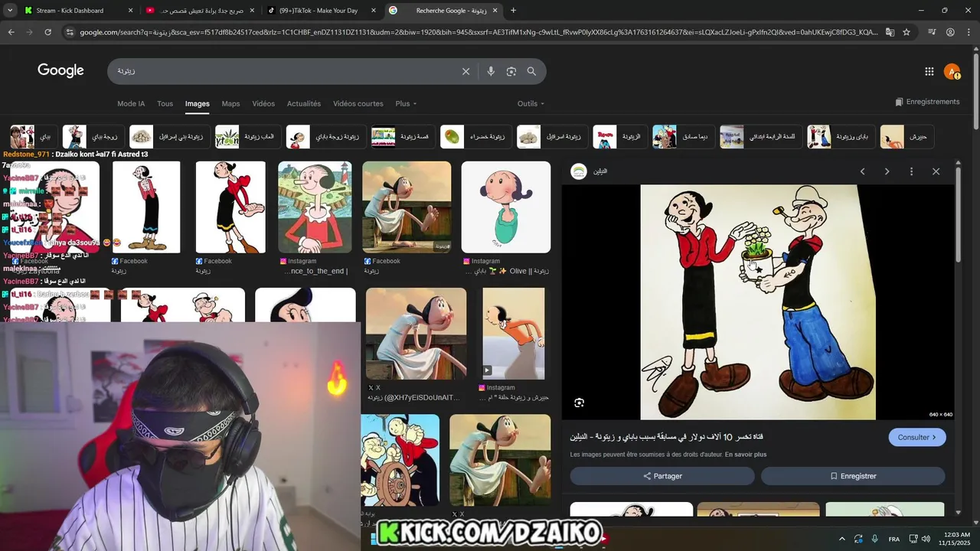Open the Popeye at ship wheel thumbnail
Screen dimensions: 980x551
[x=400, y=460]
